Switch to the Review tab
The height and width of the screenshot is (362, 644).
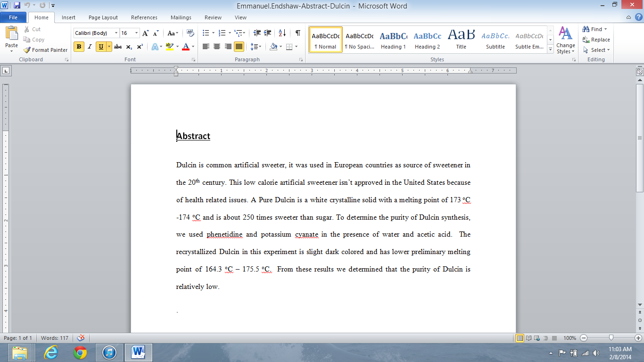(213, 17)
